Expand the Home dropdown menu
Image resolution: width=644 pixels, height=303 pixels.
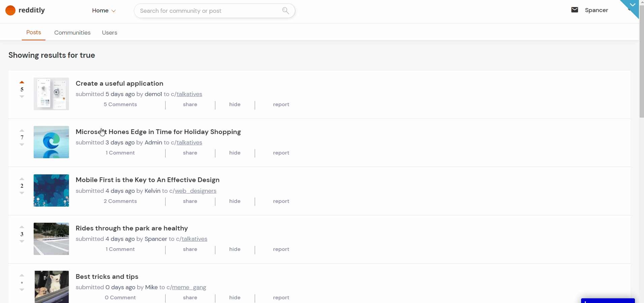point(104,11)
